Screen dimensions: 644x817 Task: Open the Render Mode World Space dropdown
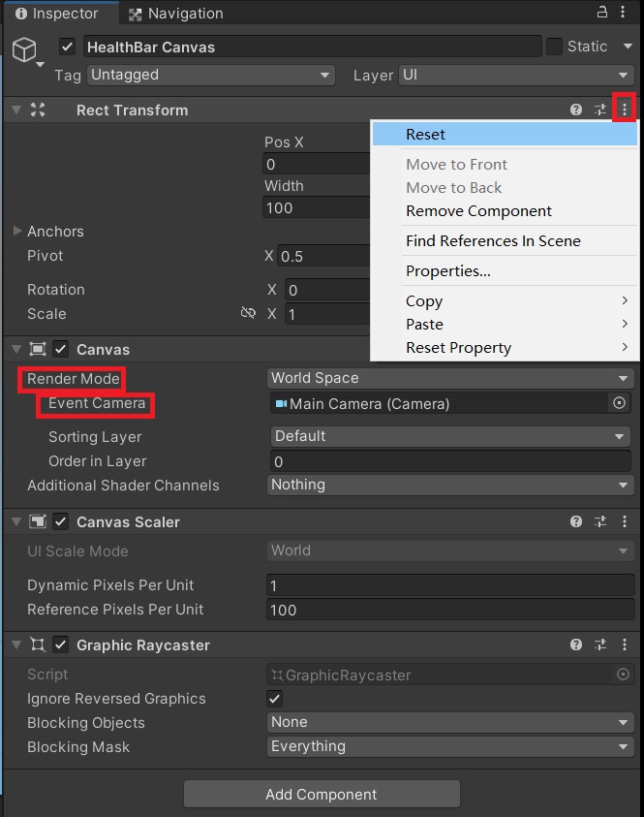[x=450, y=378]
